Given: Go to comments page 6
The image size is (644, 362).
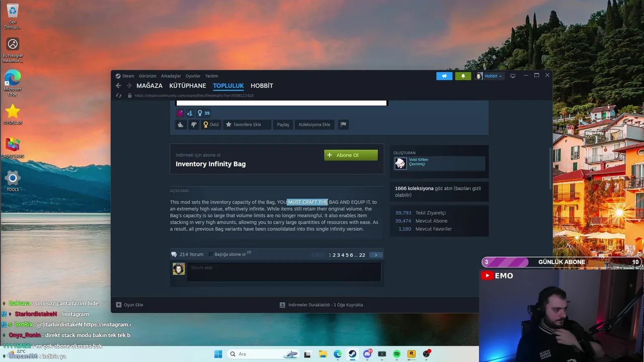Looking at the screenshot, I should [x=351, y=255].
